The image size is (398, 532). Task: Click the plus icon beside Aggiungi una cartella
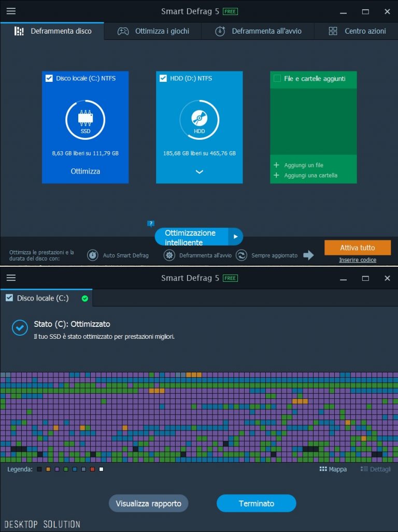[277, 175]
